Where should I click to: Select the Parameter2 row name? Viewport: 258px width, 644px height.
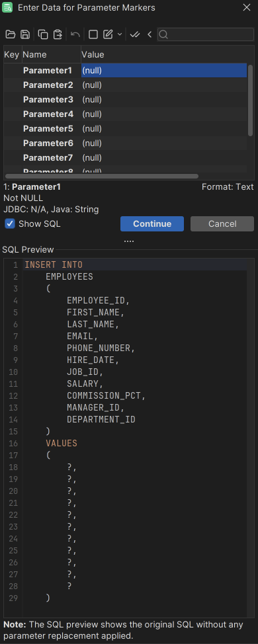(48, 85)
